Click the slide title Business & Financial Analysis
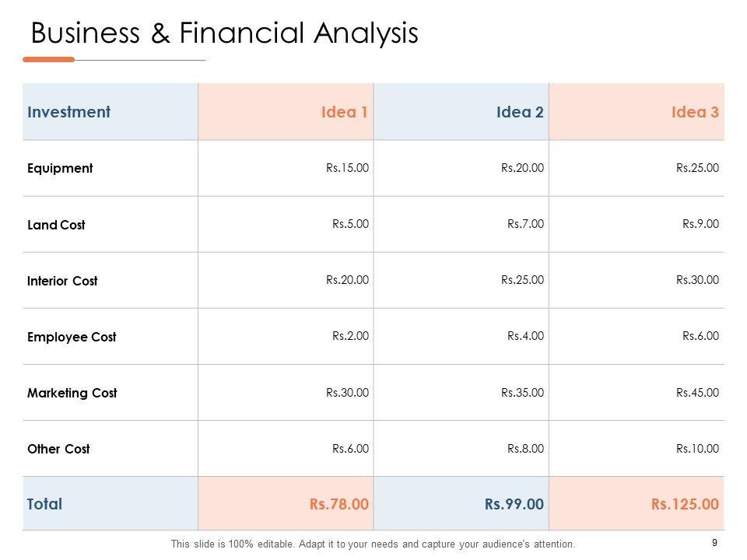Viewport: 747px width, 560px height. [224, 33]
